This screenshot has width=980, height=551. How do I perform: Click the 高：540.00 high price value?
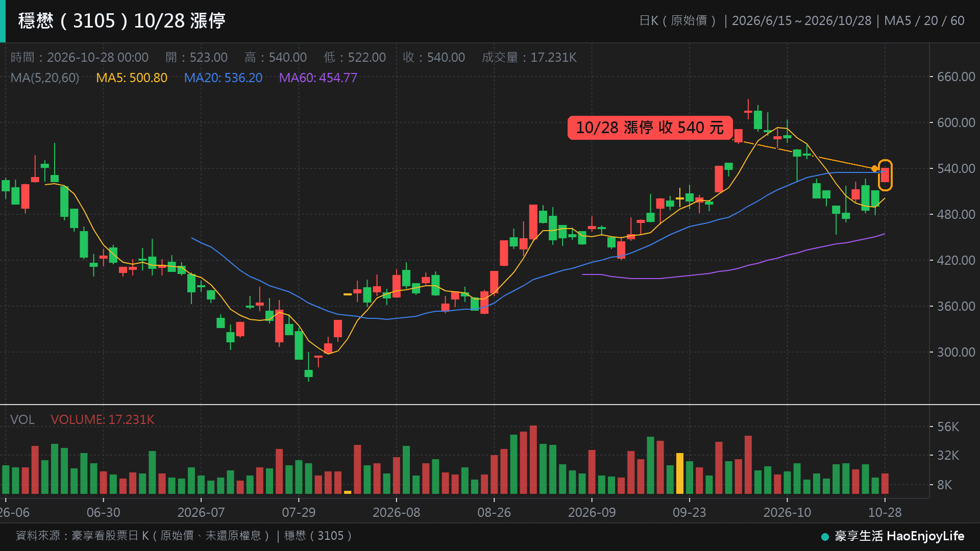pos(276,57)
